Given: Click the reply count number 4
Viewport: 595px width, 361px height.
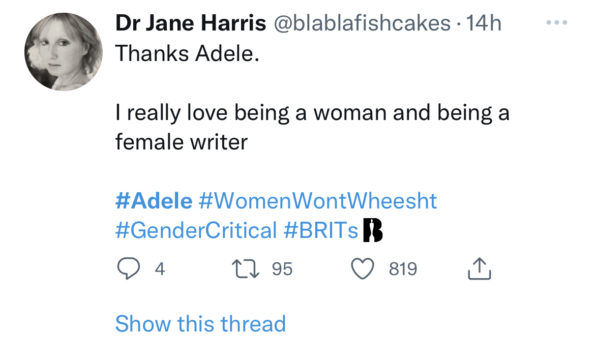Looking at the screenshot, I should pyautogui.click(x=160, y=269).
